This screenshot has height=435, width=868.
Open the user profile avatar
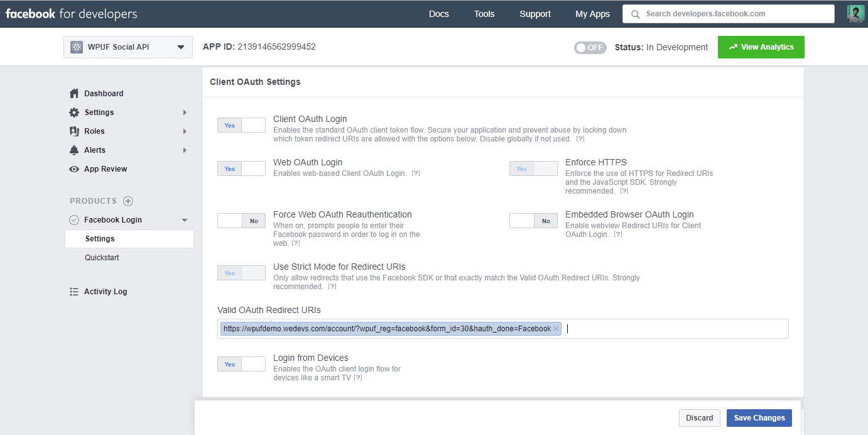[856, 14]
